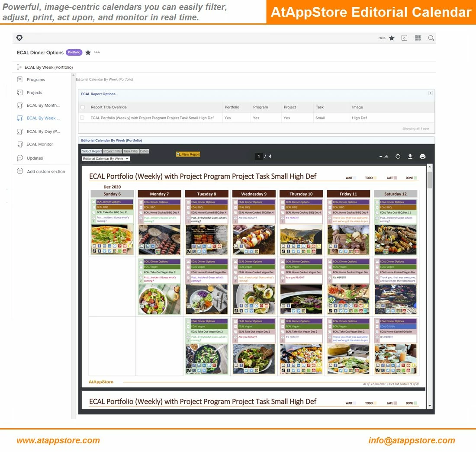Viewport: 476px width, 452px height.
Task: Click the Thursday 10 mountain landscape thumbnail
Action: [301, 239]
